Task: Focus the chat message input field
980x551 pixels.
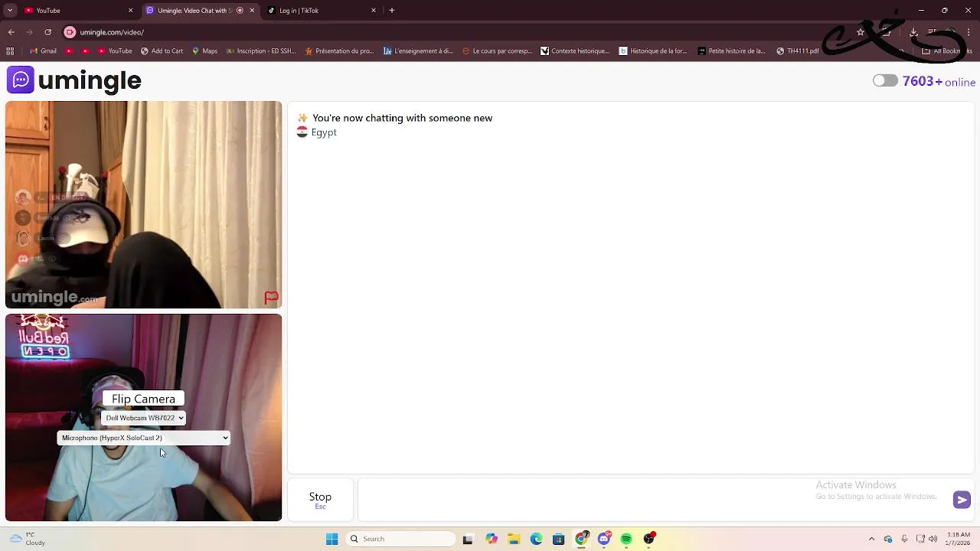Action: point(653,500)
